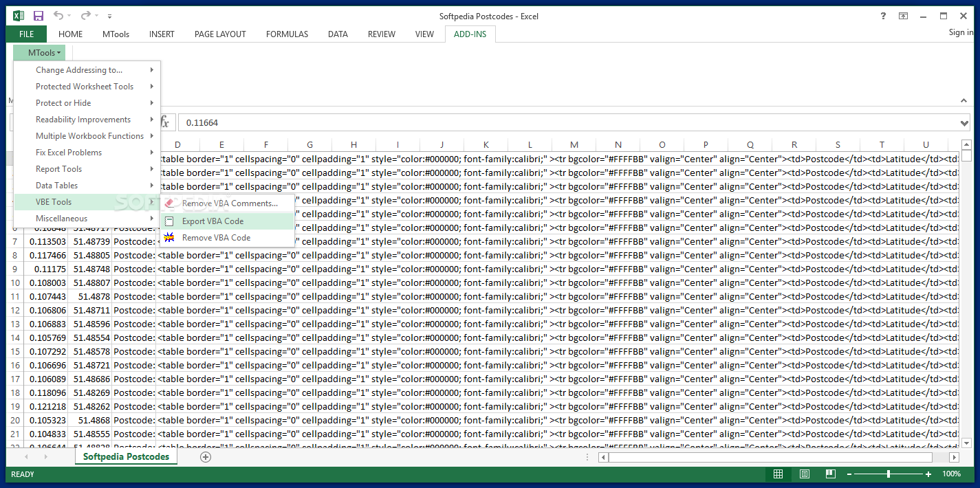Switch to the INSERT tab
Screen dimensions: 980x488
pyautogui.click(x=162, y=34)
